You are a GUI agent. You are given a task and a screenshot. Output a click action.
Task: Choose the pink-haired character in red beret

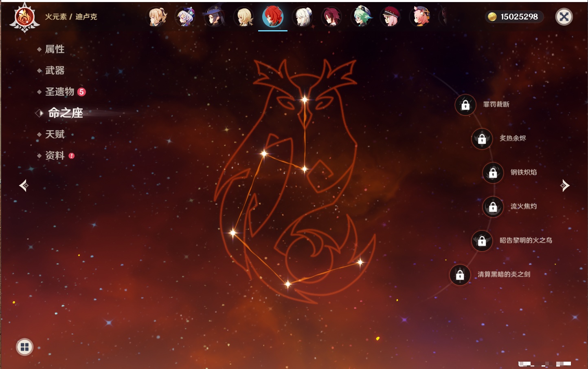(391, 17)
